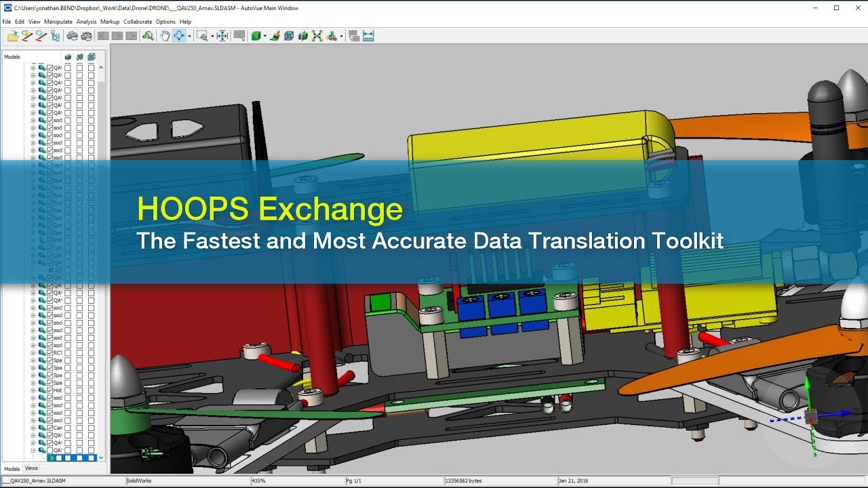Tick RC1 row's section column checkbox

click(68, 353)
